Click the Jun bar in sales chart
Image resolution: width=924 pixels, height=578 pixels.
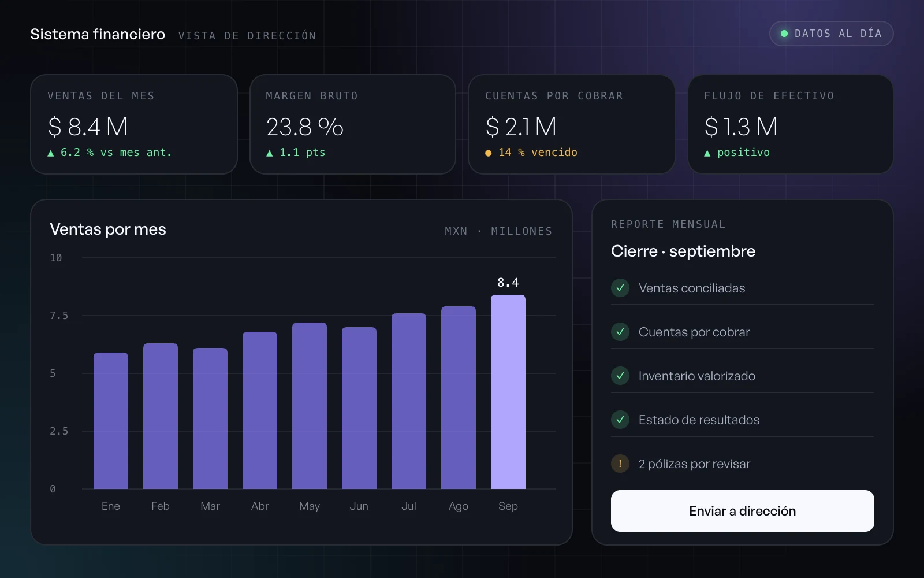pos(359,408)
